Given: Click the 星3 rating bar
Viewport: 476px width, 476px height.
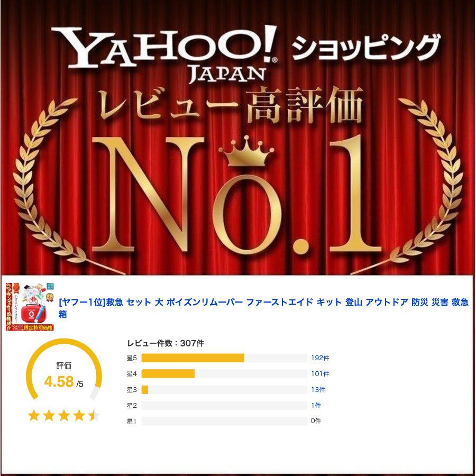Looking at the screenshot, I should click(x=224, y=389).
